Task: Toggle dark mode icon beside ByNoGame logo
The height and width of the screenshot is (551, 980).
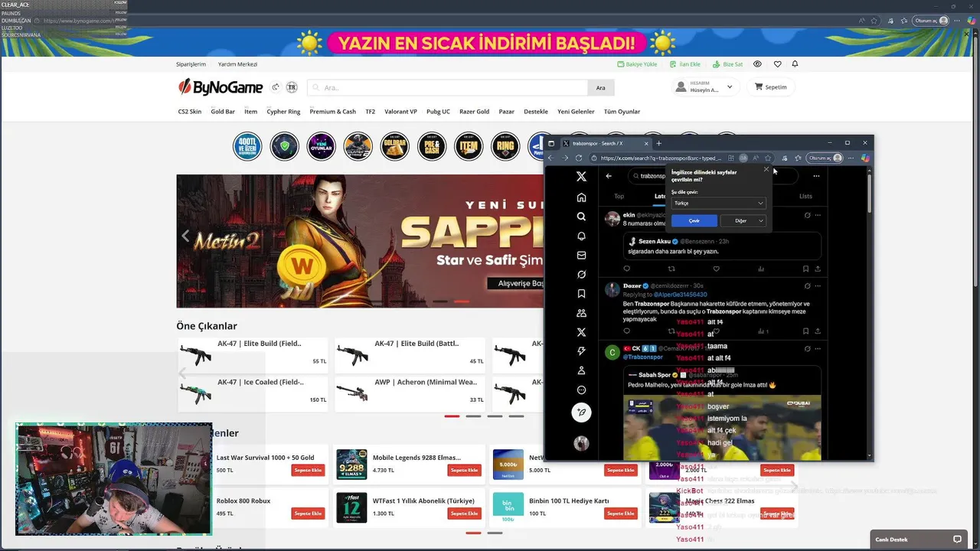Action: tap(276, 87)
